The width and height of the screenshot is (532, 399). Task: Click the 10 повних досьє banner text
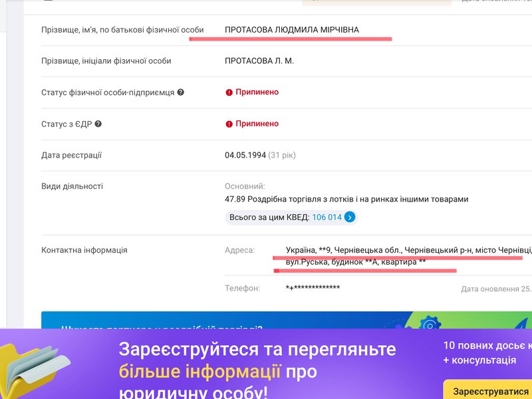point(487,345)
